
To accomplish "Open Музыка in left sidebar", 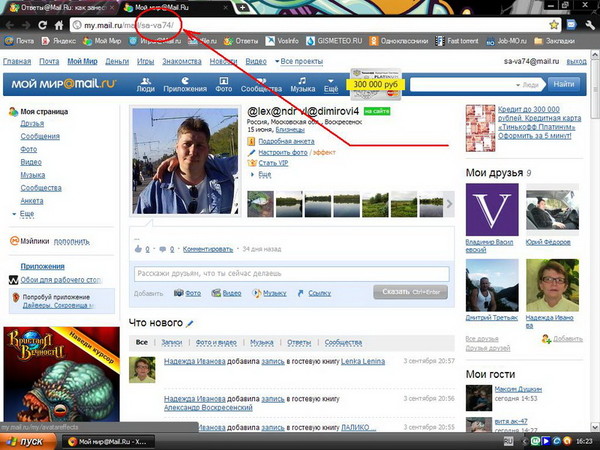I will point(33,175).
